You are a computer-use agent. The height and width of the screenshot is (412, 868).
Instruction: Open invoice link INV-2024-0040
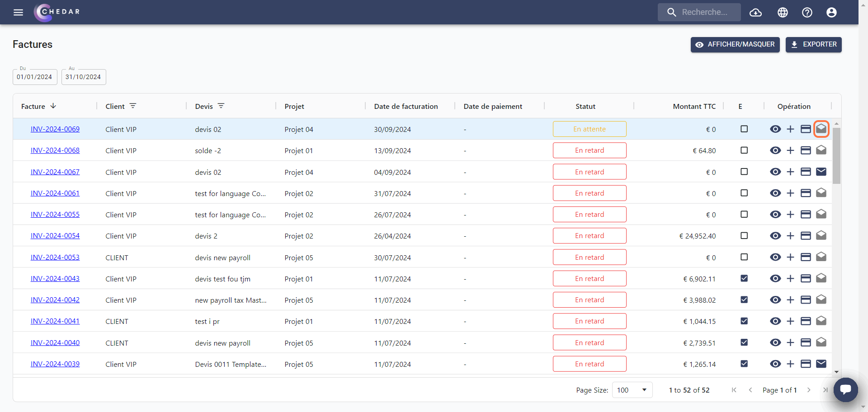point(55,342)
